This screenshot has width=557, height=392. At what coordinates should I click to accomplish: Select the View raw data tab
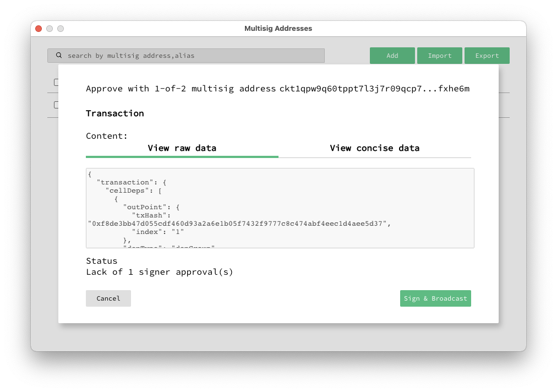pyautogui.click(x=182, y=148)
